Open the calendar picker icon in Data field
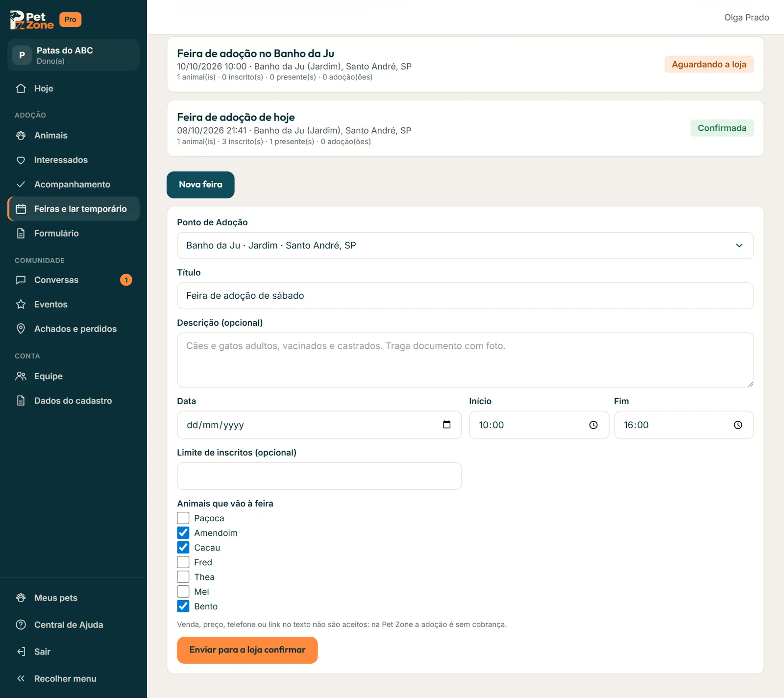This screenshot has height=698, width=784. click(x=446, y=425)
